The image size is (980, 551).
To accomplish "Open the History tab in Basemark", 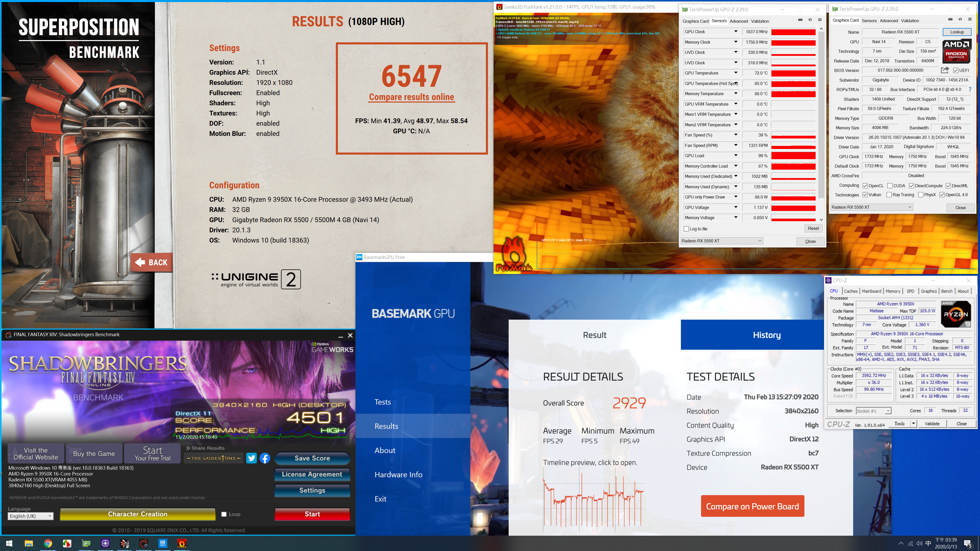I will 767,335.
